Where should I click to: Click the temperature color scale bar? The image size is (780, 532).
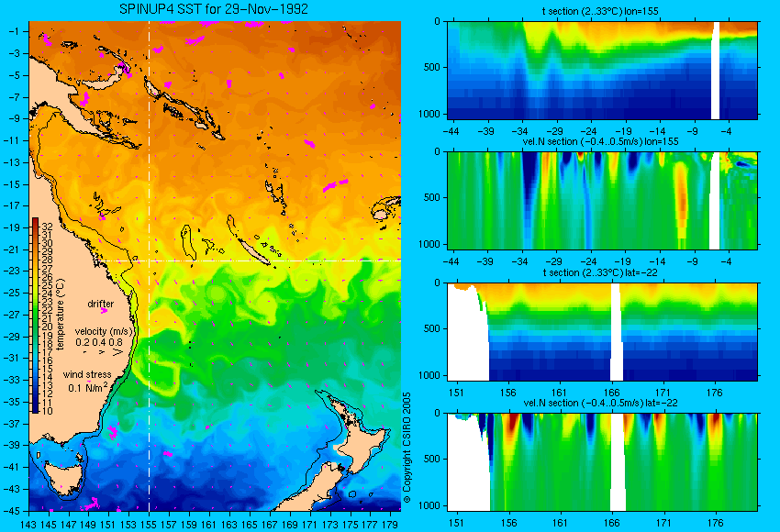pyautogui.click(x=35, y=316)
